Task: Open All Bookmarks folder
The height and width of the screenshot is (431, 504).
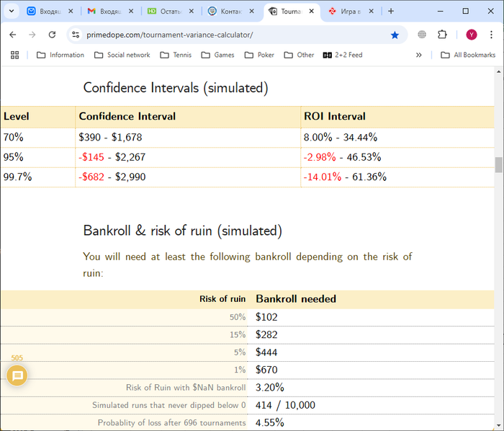Action: click(x=468, y=55)
